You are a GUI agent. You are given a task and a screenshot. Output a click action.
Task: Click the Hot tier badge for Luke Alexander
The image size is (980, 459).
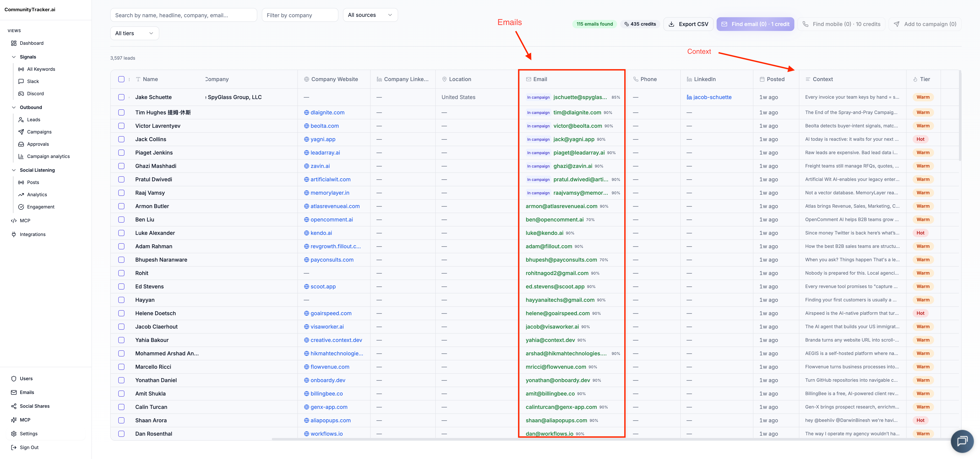(920, 233)
